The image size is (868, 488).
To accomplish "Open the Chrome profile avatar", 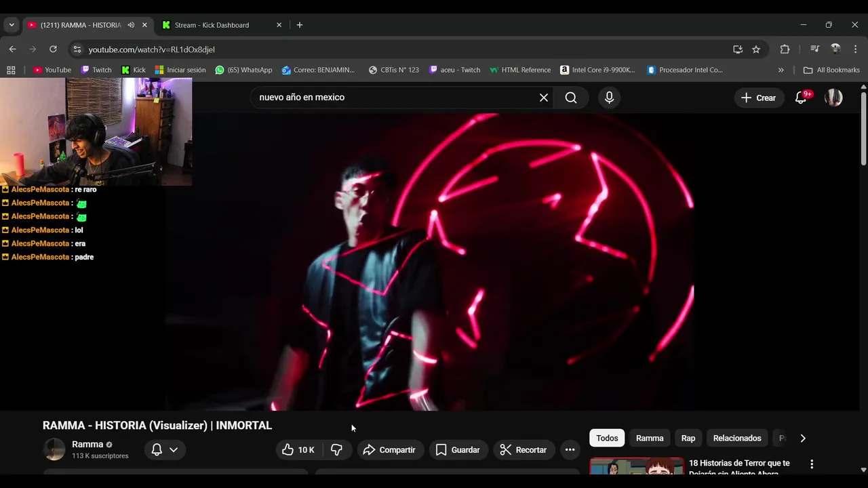I will coord(835,49).
